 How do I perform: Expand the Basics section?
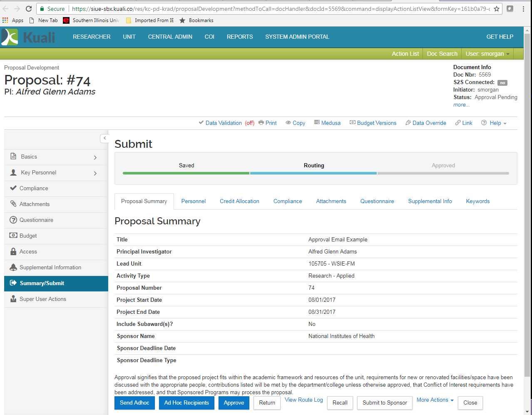pos(95,157)
